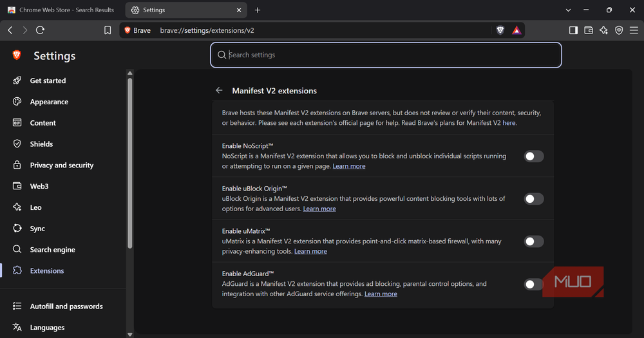Open a new tab with plus button

coord(258,10)
